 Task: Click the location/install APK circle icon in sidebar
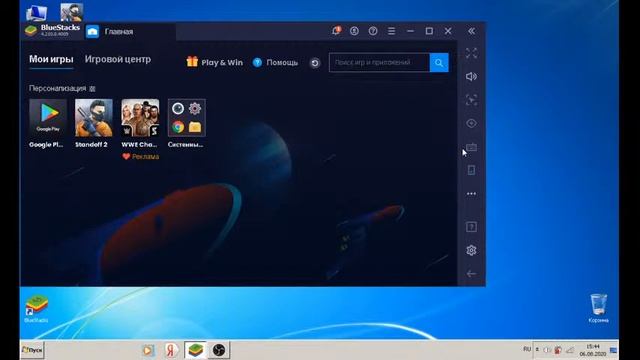click(x=471, y=123)
